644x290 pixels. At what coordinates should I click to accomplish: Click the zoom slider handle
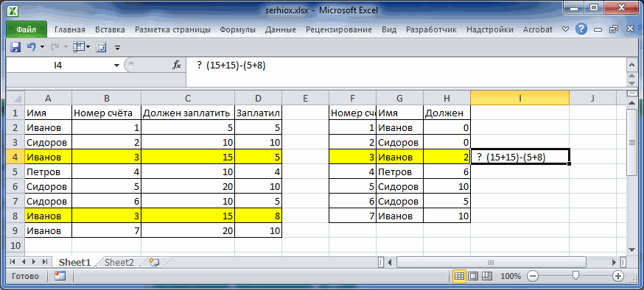click(x=575, y=275)
